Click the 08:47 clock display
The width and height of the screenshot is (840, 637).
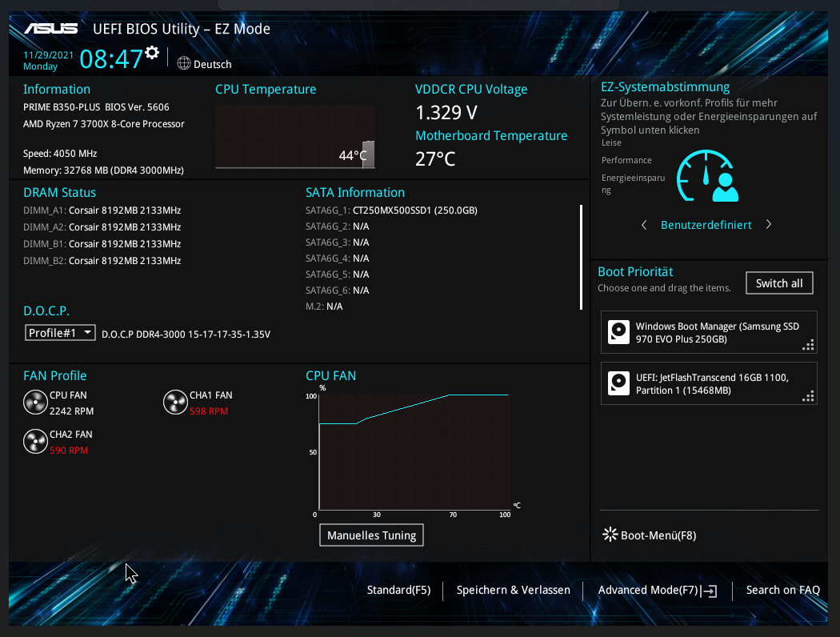tap(111, 59)
